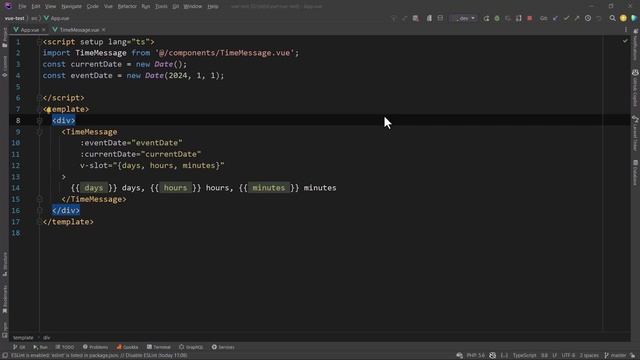
Task: Open the Refactor menu
Action: 127,7
